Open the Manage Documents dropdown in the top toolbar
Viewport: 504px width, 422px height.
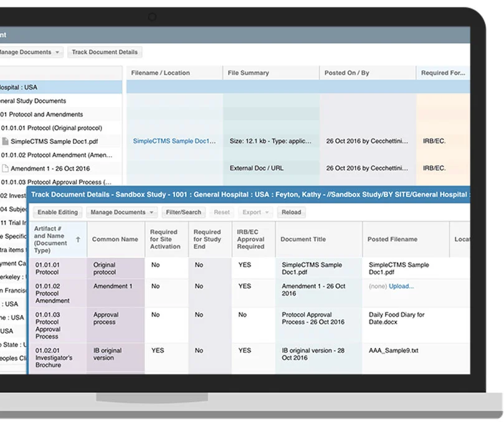click(30, 52)
